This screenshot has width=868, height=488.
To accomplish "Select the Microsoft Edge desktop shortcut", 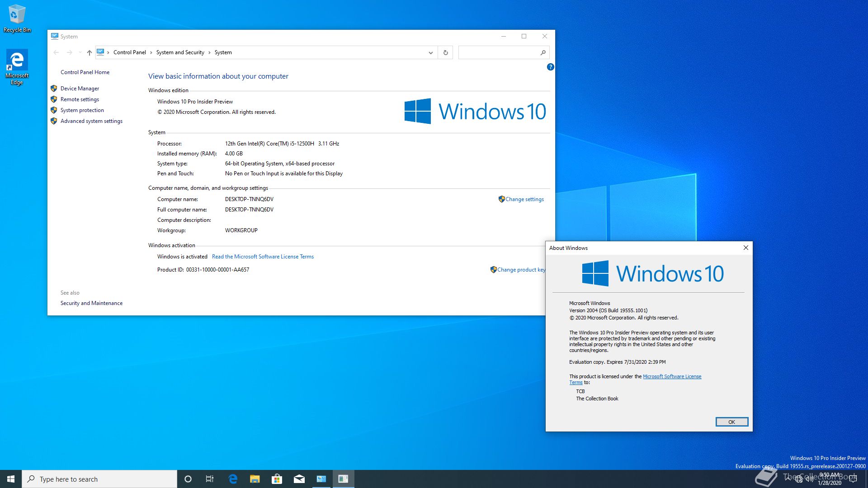I will (17, 67).
